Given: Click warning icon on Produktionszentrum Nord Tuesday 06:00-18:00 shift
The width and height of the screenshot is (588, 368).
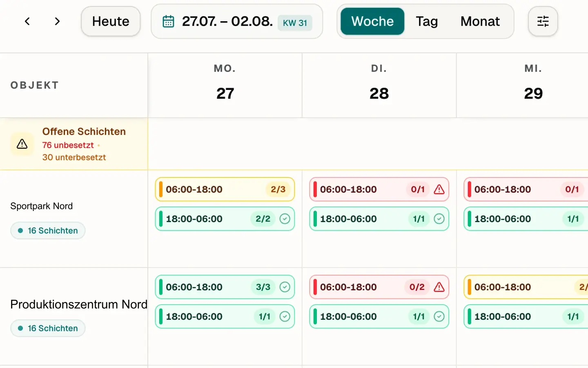Looking at the screenshot, I should (439, 287).
